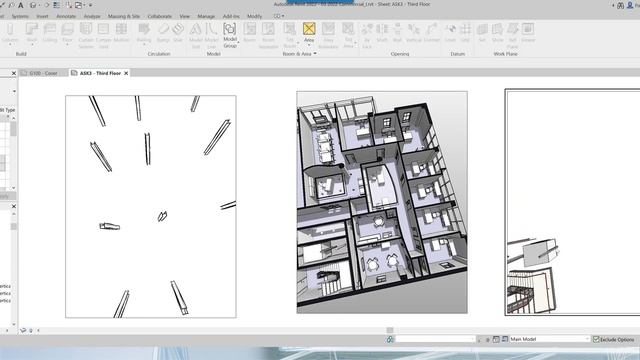Select the Model Line tool
The height and width of the screenshot is (360, 640).
(x=211, y=36)
